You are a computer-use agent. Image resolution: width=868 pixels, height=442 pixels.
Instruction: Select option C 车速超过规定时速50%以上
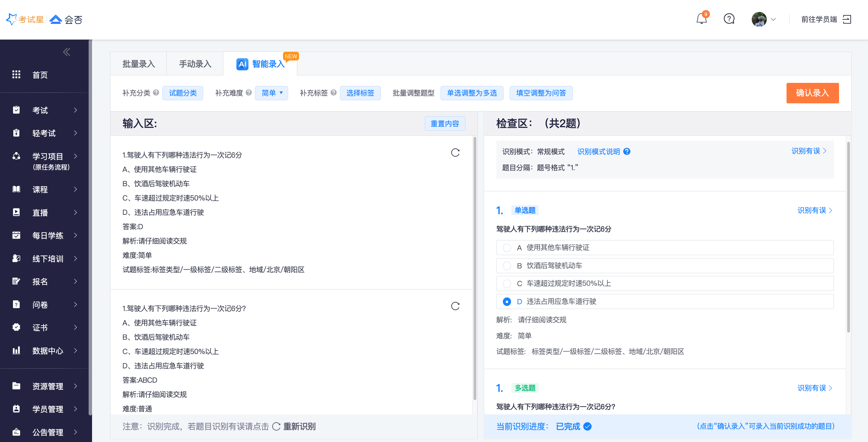tap(507, 283)
